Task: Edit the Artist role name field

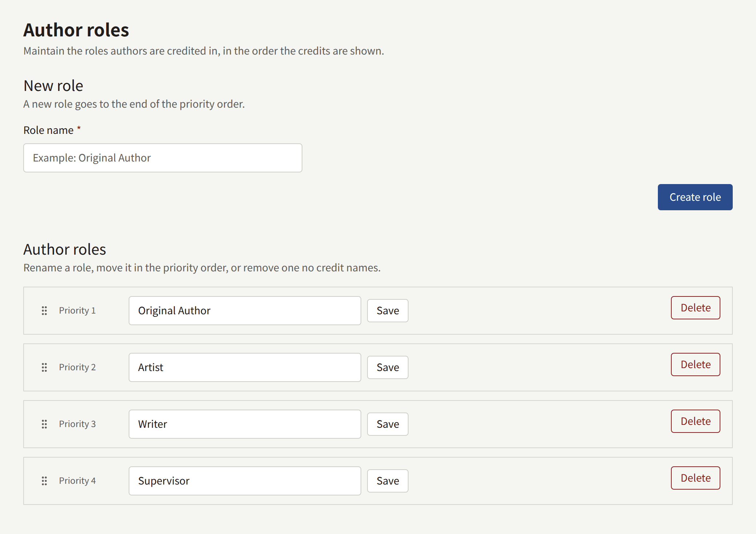Action: click(x=245, y=367)
